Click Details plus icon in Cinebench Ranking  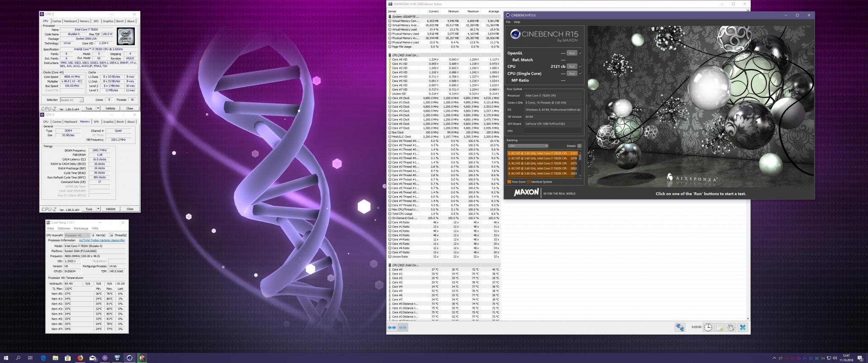pyautogui.click(x=579, y=146)
